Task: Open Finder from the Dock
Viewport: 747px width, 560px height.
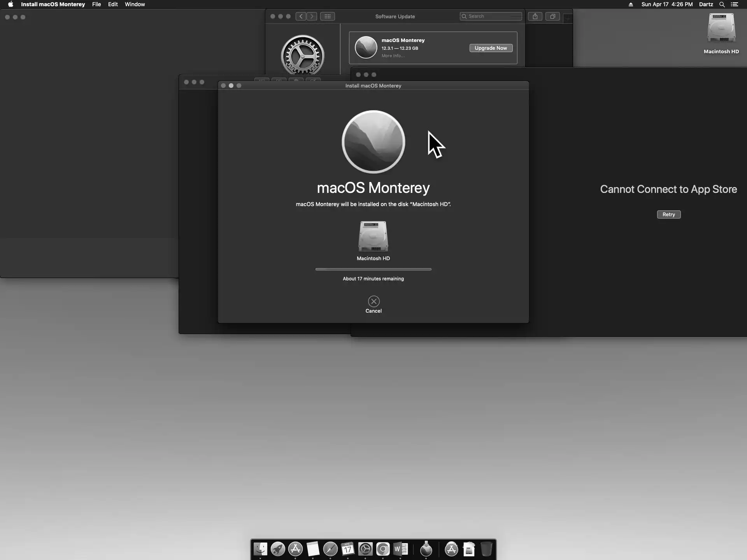Action: pos(260,549)
